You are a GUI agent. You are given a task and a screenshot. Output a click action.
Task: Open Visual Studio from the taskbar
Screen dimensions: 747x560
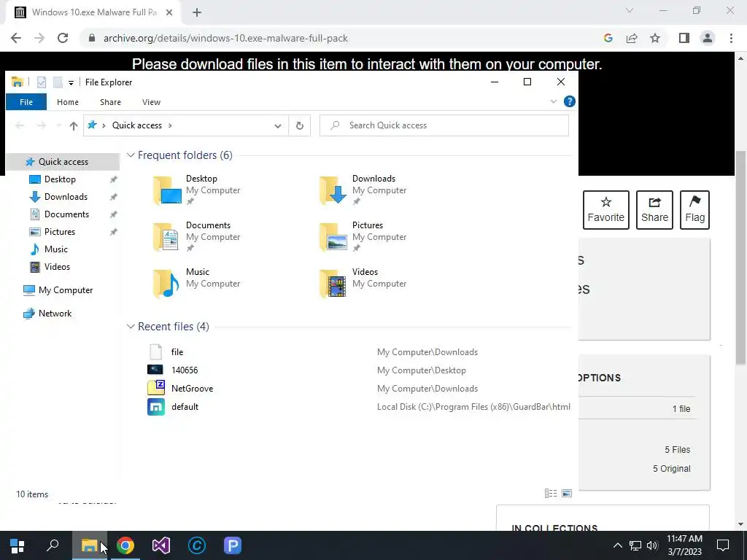point(161,545)
